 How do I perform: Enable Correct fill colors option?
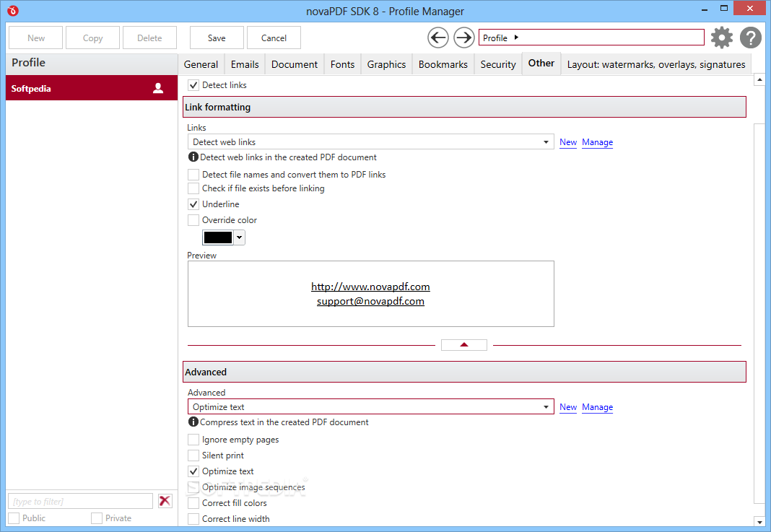[x=193, y=503]
